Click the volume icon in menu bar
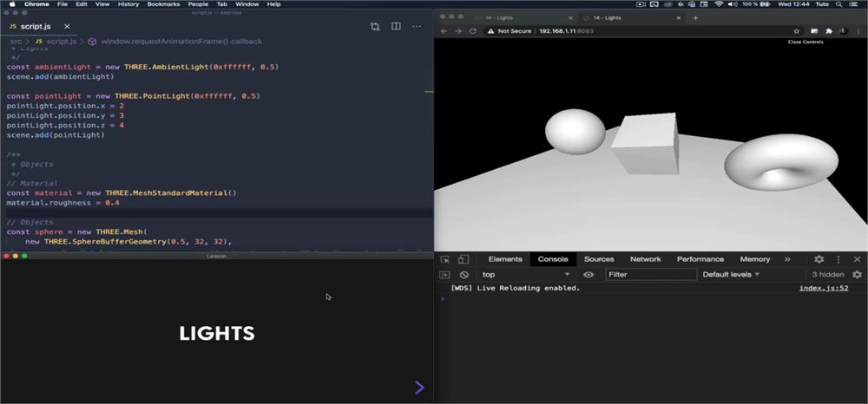Screen dimensions: 868x404 coord(733,3)
